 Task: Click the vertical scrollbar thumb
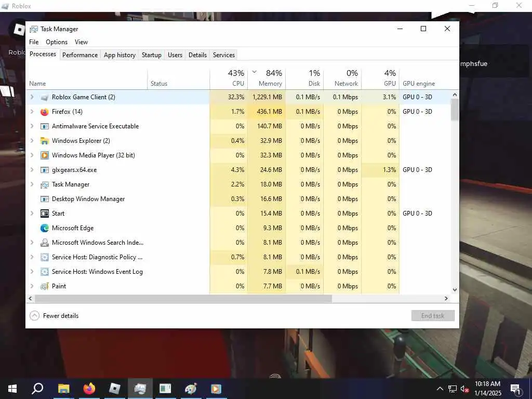click(x=455, y=109)
